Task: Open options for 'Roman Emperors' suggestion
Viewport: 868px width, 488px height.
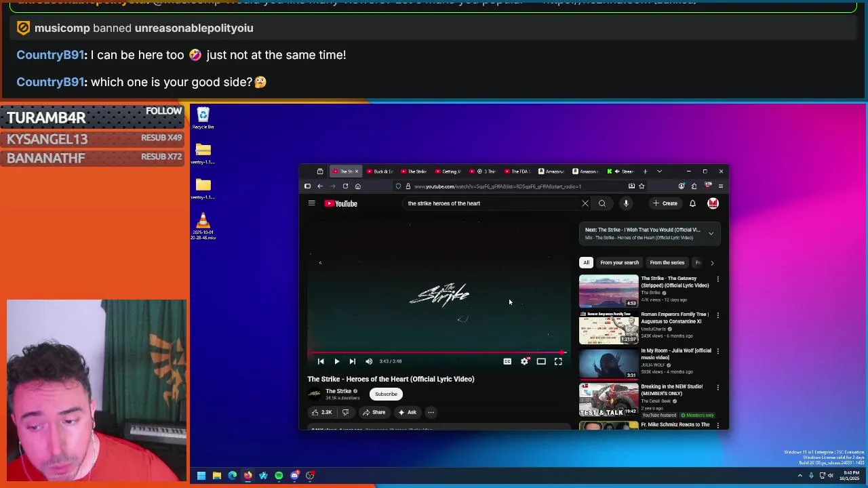Action: click(717, 315)
